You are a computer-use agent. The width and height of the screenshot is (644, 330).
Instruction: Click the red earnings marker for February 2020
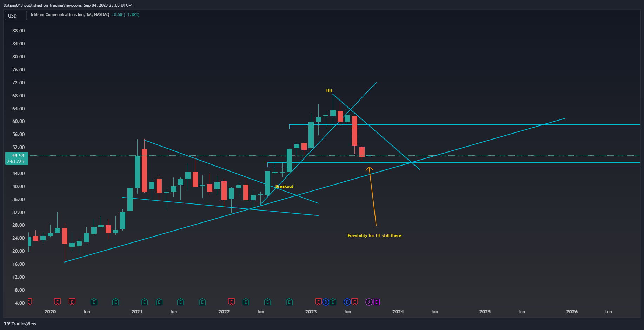[57, 302]
